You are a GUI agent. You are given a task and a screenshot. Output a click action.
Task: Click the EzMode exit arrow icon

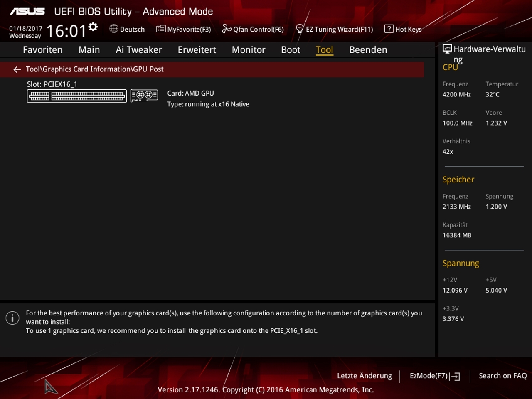(455, 376)
